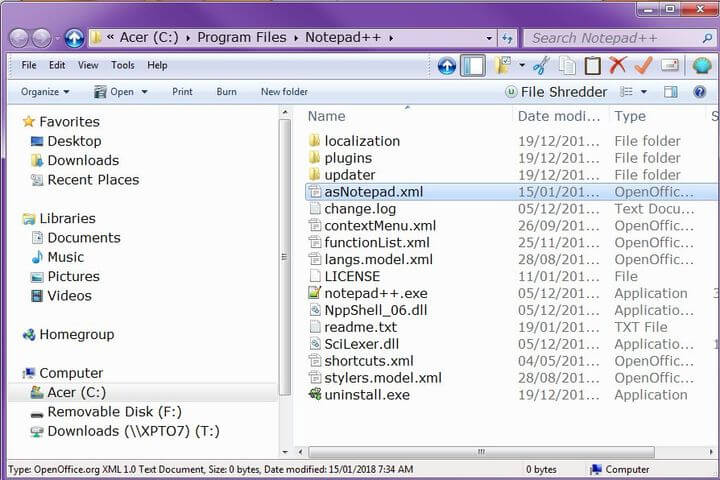The width and height of the screenshot is (720, 480).
Task: Open the Help menu
Action: coord(157,65)
